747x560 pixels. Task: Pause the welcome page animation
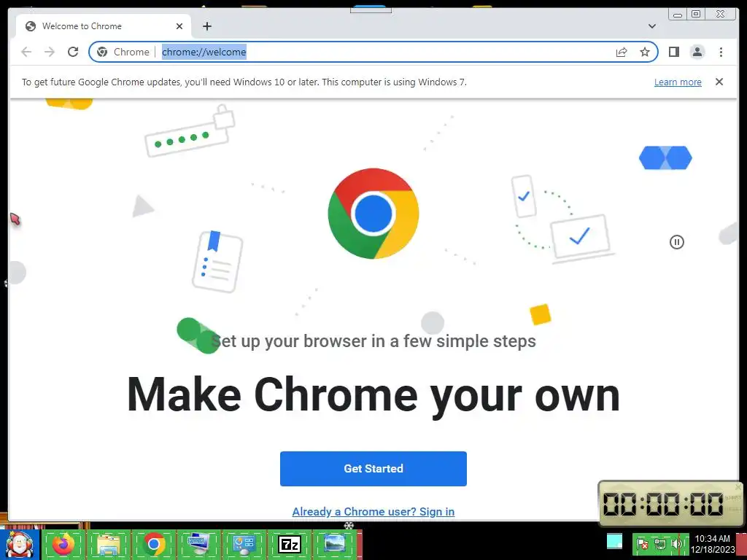pos(676,242)
